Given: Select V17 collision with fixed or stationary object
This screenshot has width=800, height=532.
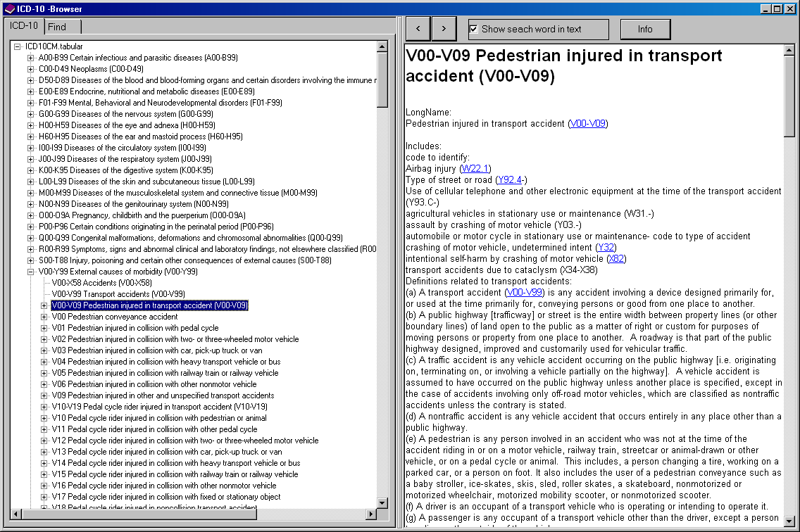Looking at the screenshot, I should [x=166, y=497].
